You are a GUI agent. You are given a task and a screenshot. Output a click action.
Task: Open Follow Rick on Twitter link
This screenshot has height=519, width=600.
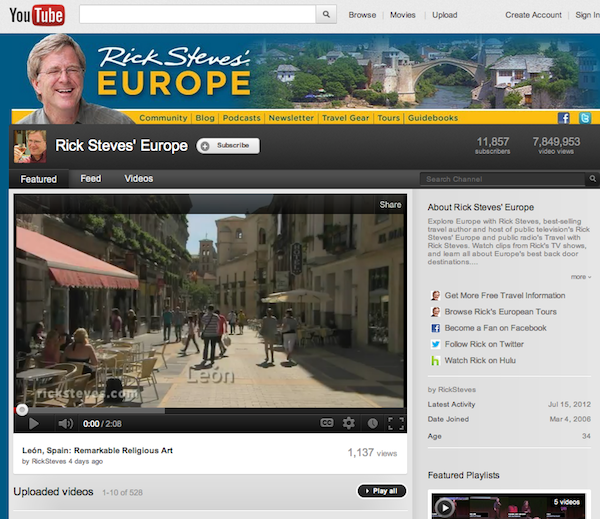[x=484, y=344]
